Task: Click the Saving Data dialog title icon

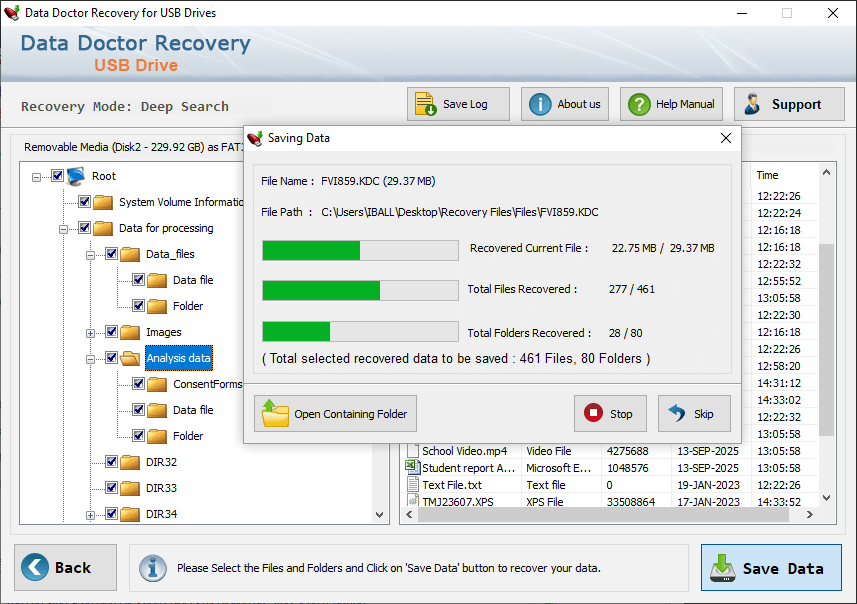Action: pyautogui.click(x=255, y=138)
